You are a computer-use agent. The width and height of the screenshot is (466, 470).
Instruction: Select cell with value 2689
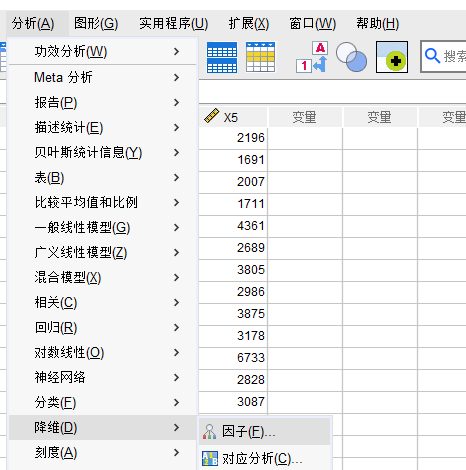[x=233, y=248]
